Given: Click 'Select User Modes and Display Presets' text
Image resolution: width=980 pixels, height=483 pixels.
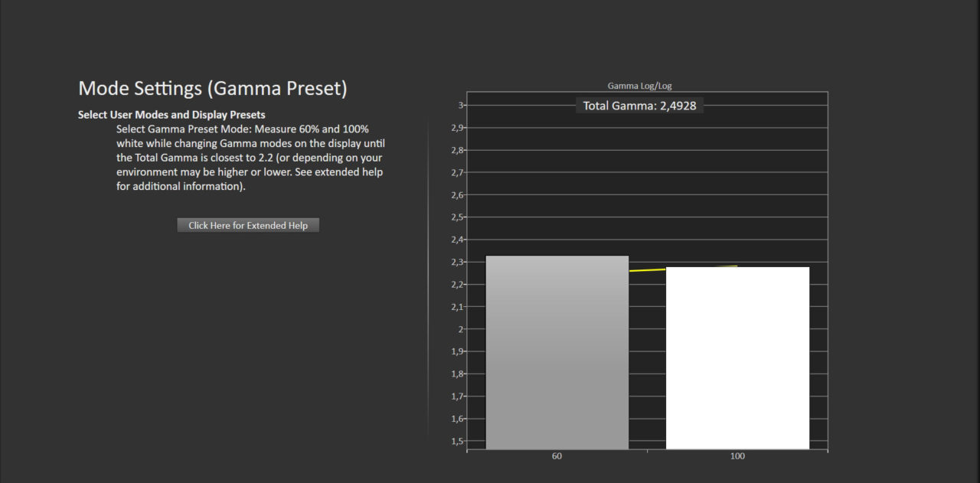Looking at the screenshot, I should (171, 115).
